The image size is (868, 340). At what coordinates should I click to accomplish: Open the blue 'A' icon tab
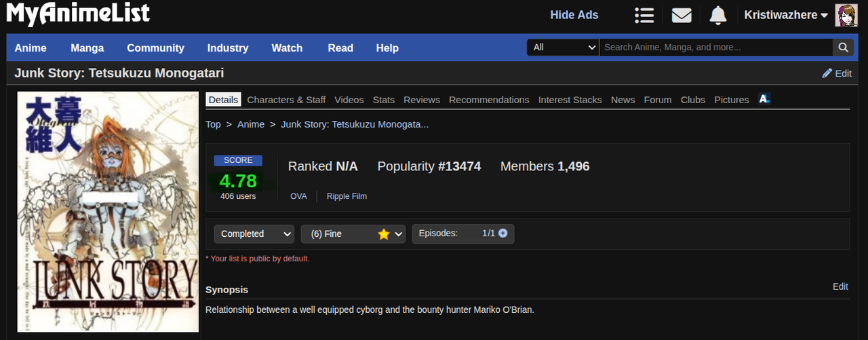pyautogui.click(x=764, y=99)
